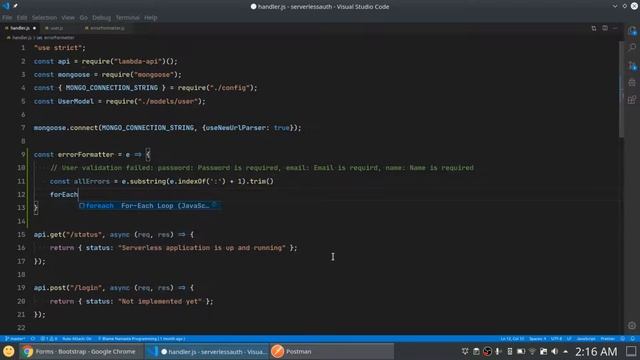This screenshot has height=360, width=640.
Task: Open the volume control in system tray
Action: coord(554,351)
